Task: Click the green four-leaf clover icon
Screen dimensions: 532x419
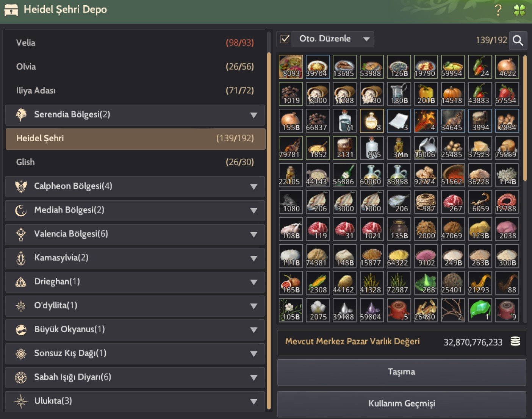Action: point(519,10)
